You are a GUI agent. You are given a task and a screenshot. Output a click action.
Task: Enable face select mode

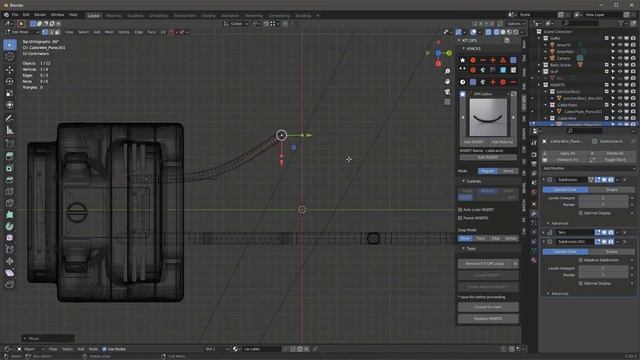click(58, 32)
